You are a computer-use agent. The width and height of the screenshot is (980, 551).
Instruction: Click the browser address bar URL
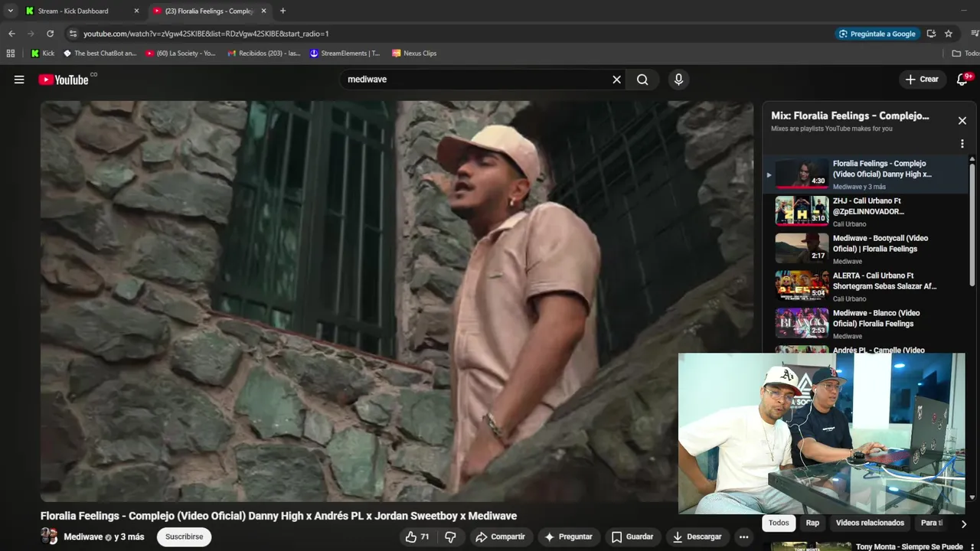tap(206, 34)
